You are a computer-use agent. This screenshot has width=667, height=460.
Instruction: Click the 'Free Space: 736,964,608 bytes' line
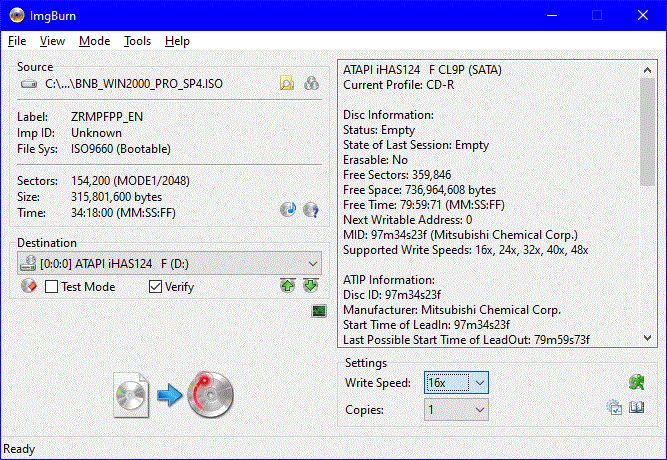[x=419, y=190]
